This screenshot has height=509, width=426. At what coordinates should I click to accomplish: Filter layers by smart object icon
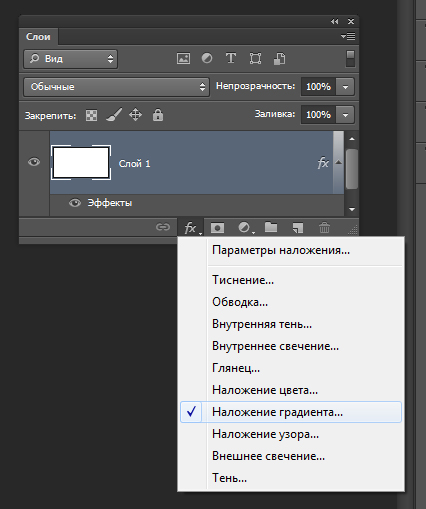pos(279,59)
